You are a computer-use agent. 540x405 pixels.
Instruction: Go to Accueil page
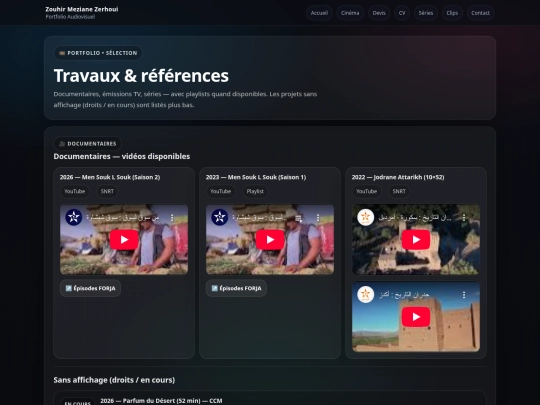click(319, 13)
